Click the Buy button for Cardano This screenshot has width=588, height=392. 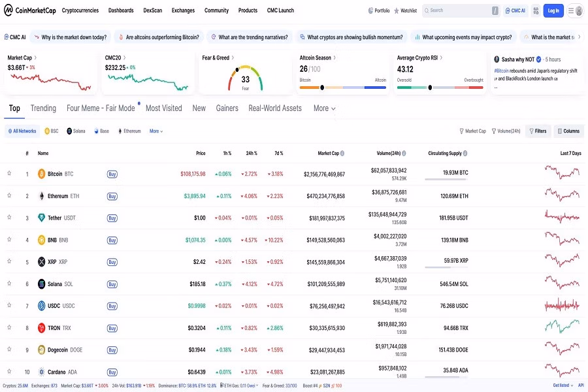pyautogui.click(x=112, y=372)
